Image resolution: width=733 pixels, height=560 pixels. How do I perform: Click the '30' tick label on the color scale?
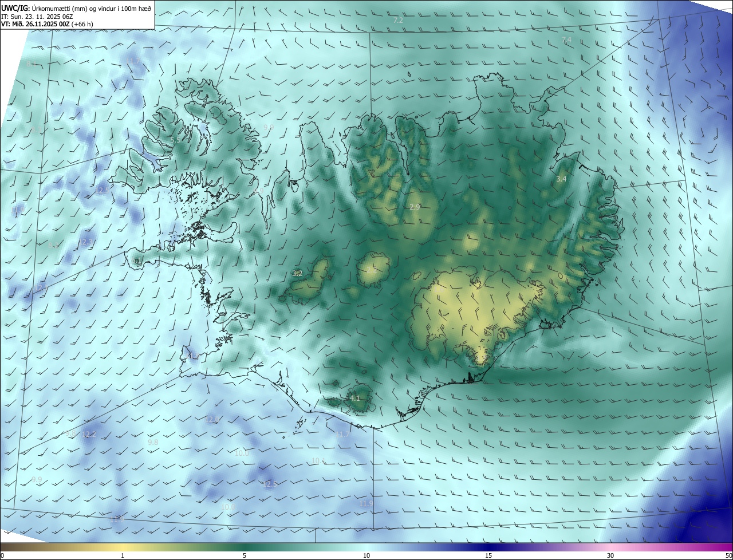click(610, 556)
